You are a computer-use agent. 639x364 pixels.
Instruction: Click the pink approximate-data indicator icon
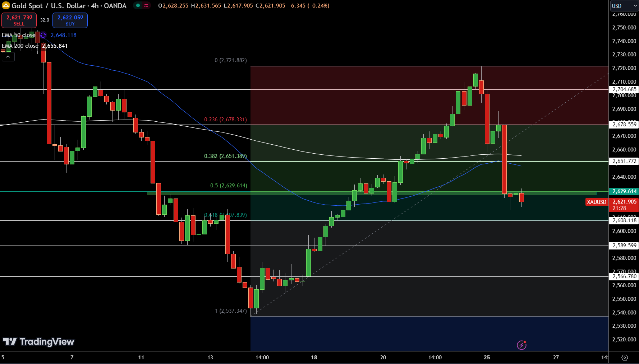click(146, 6)
